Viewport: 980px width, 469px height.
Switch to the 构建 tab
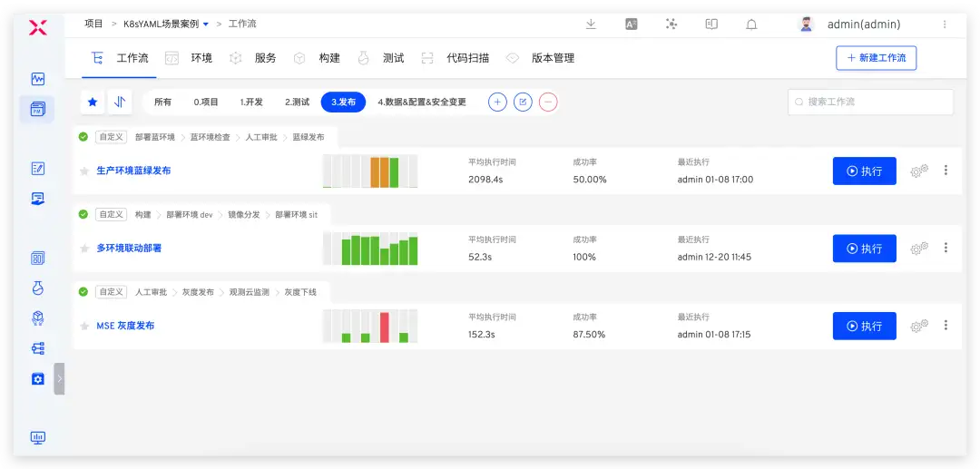pos(317,58)
